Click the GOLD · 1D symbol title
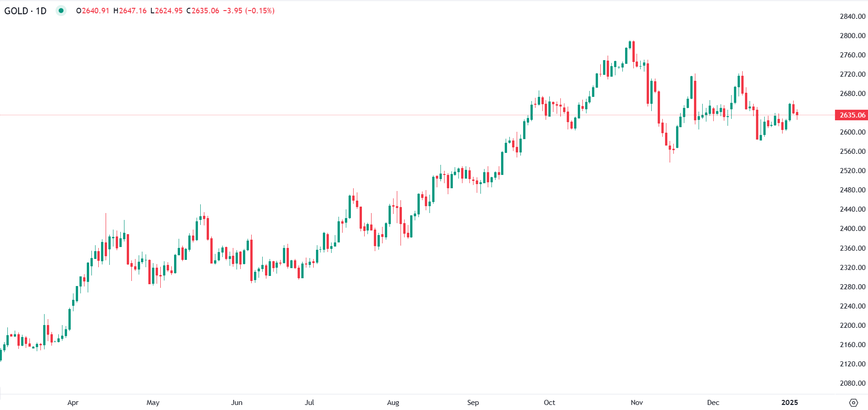This screenshot has width=868, height=410. click(25, 11)
